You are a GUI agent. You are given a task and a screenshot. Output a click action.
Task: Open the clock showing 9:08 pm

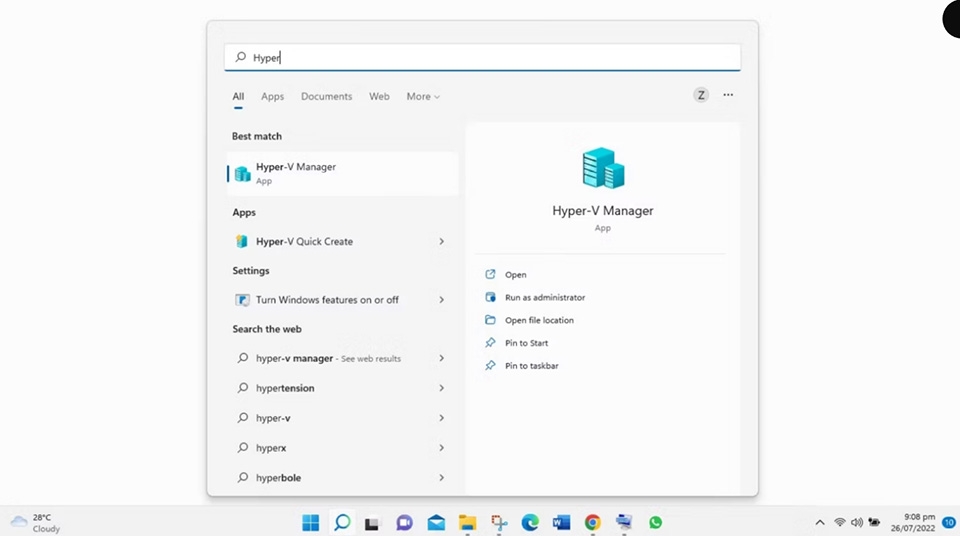pos(913,523)
